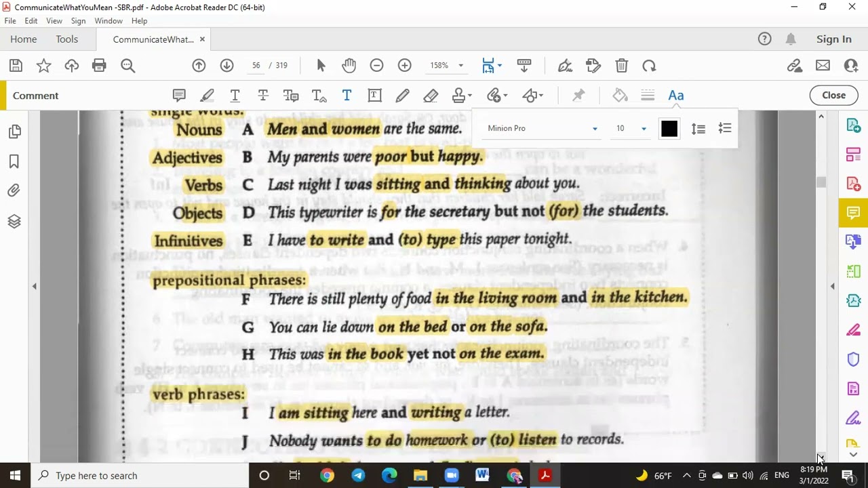Go to next page arrow
Image resolution: width=868 pixels, height=488 pixels.
[227, 66]
